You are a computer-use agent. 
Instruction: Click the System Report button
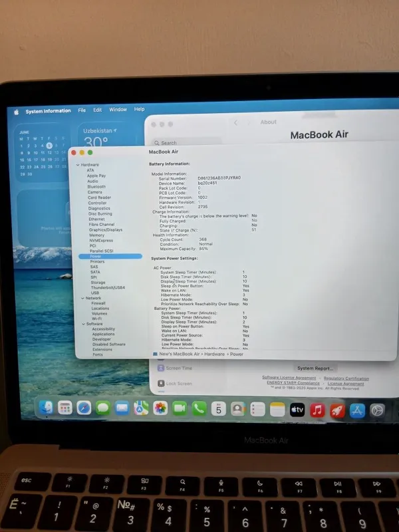(315, 368)
